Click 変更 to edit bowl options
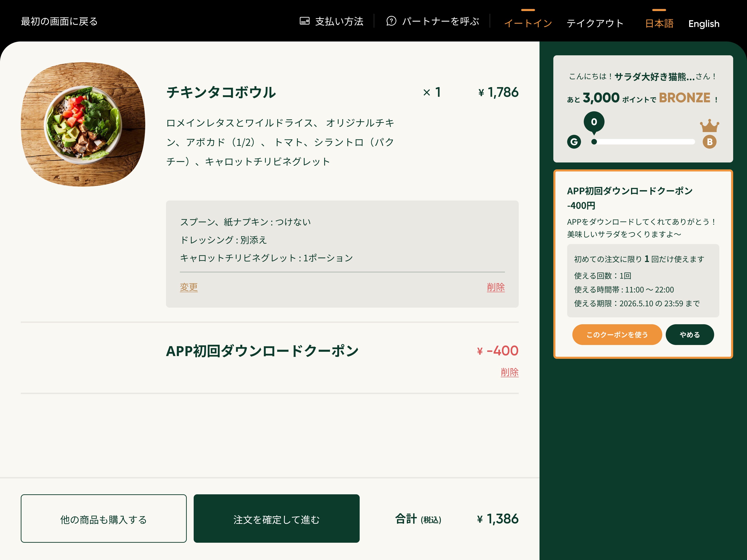Image resolution: width=747 pixels, height=560 pixels. (188, 287)
